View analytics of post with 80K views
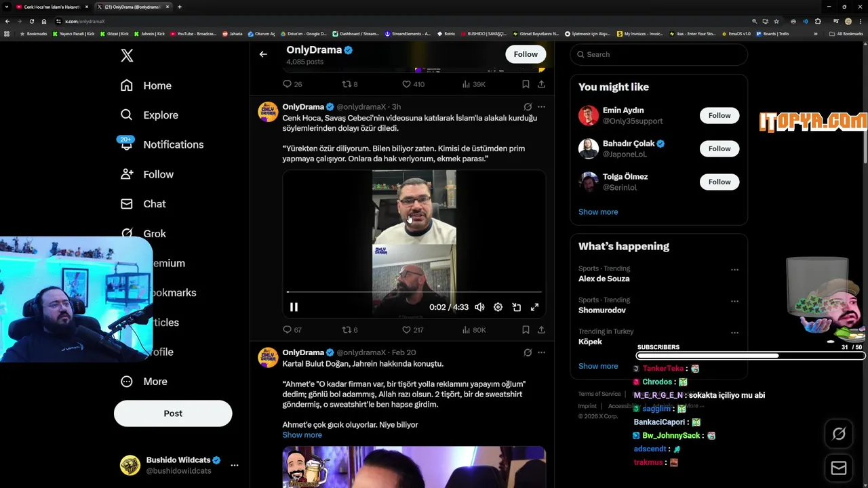The width and height of the screenshot is (868, 488). pyautogui.click(x=473, y=330)
